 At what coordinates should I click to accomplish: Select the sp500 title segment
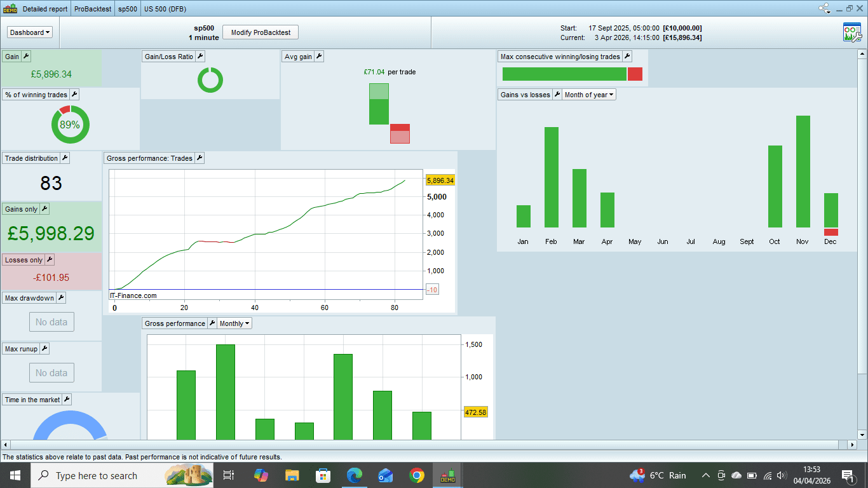click(x=128, y=9)
